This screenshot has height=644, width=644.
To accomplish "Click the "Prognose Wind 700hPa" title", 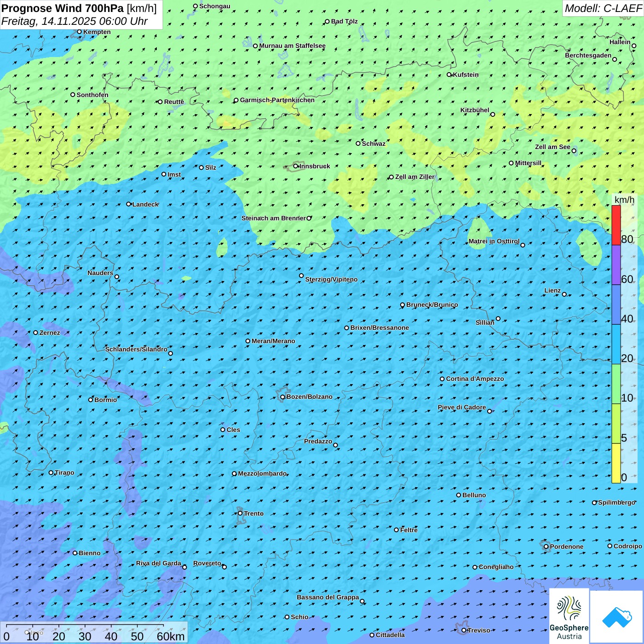I will [63, 8].
